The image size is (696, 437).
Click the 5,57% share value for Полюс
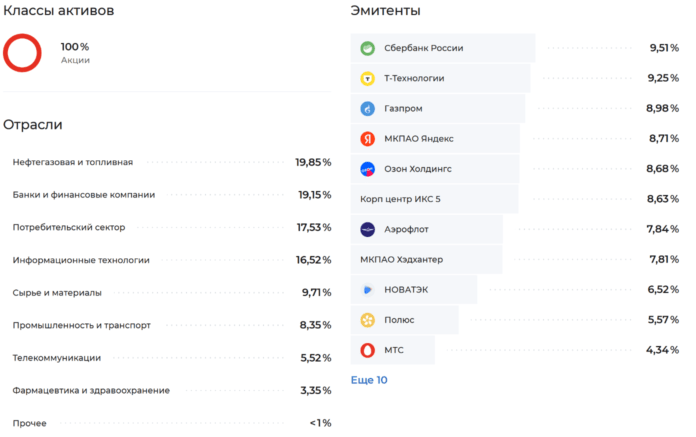click(663, 319)
